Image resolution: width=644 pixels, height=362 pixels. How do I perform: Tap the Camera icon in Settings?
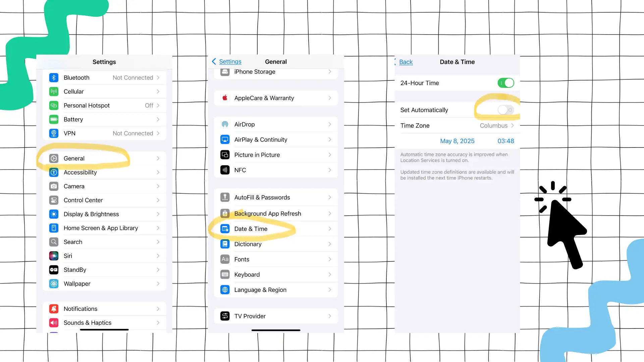[x=54, y=186]
